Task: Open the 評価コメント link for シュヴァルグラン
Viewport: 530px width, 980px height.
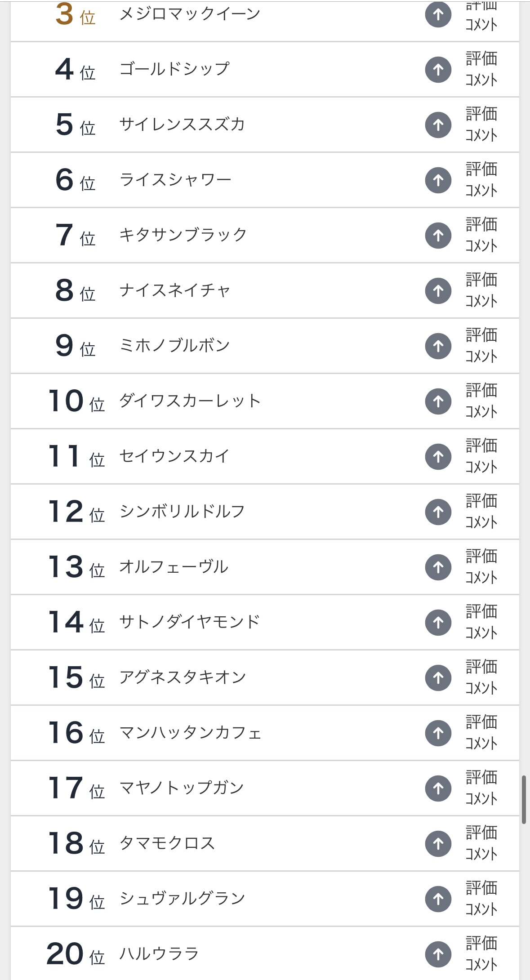Action: 481,899
